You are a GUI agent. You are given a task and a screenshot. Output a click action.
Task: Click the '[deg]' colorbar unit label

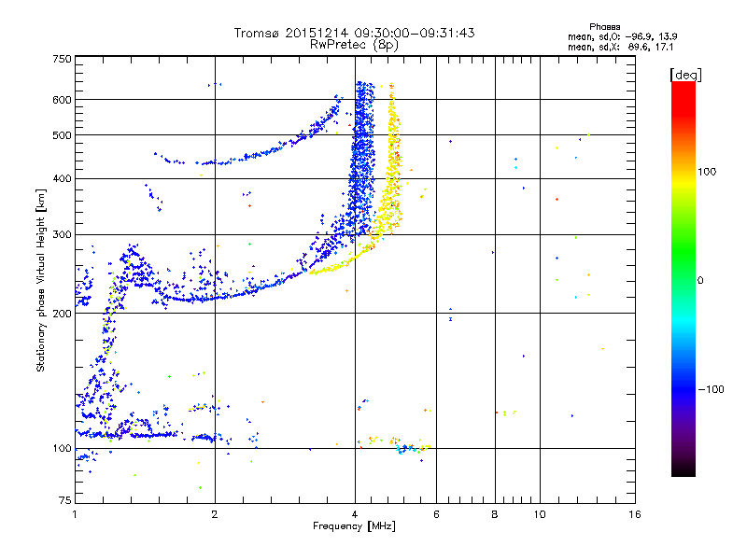(685, 75)
